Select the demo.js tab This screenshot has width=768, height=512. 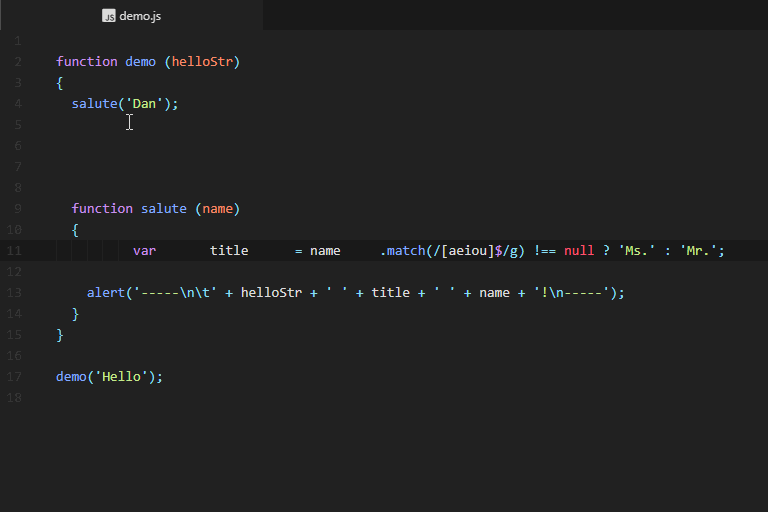point(131,16)
